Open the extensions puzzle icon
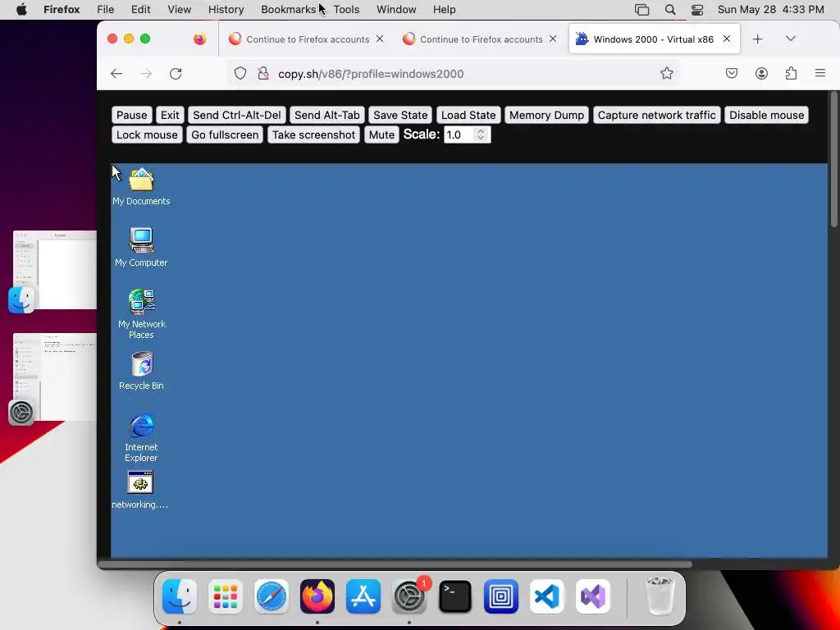Image resolution: width=840 pixels, height=630 pixels. (792, 73)
